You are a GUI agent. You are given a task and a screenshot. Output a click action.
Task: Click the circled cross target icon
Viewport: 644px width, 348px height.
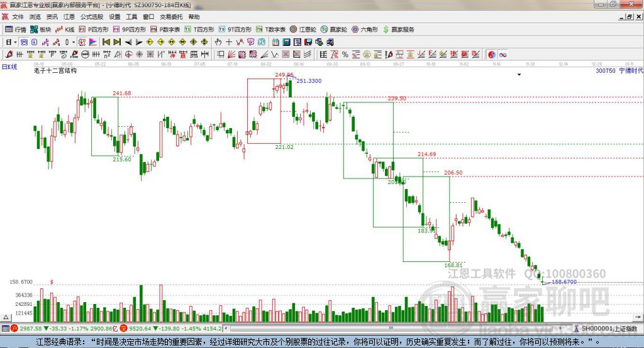(x=128, y=54)
